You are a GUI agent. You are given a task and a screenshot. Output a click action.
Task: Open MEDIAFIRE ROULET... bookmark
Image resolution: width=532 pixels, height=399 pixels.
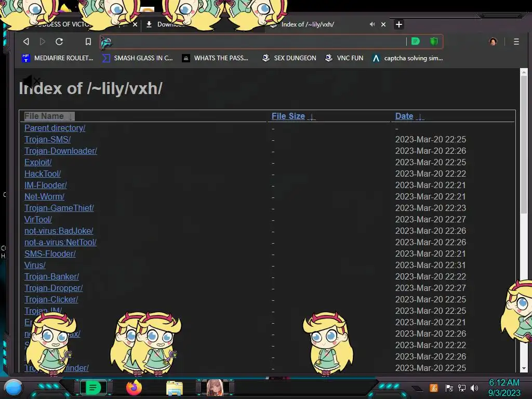point(57,58)
